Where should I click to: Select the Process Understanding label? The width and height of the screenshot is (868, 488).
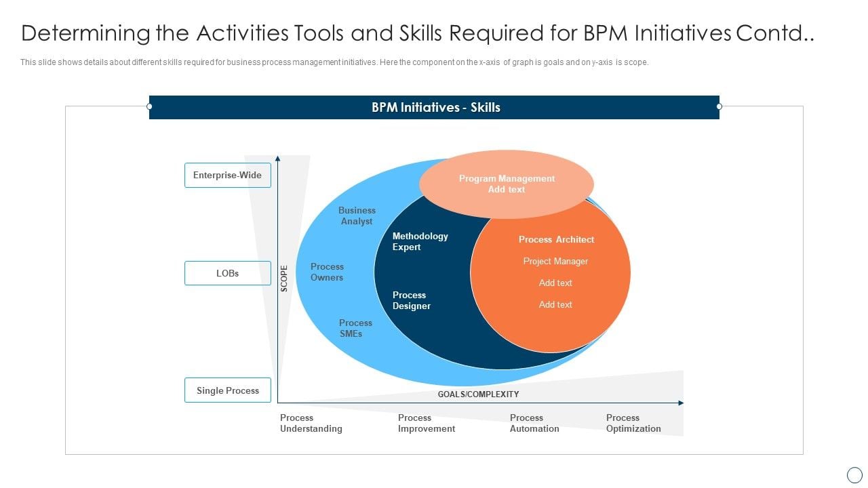coord(311,423)
